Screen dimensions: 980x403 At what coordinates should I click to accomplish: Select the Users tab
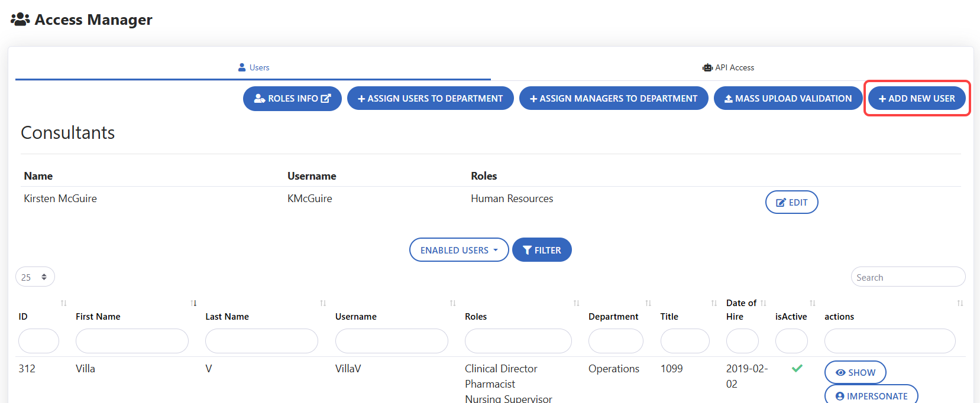click(x=253, y=67)
